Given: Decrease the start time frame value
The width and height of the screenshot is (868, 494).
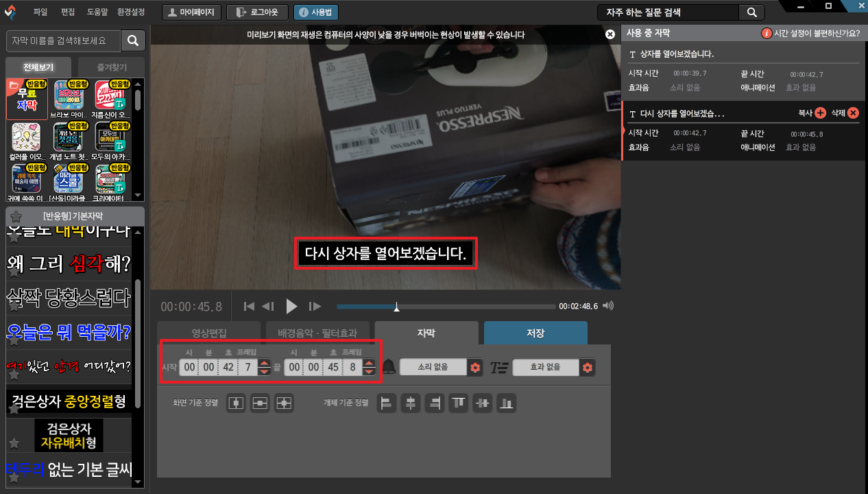Looking at the screenshot, I should [x=263, y=371].
